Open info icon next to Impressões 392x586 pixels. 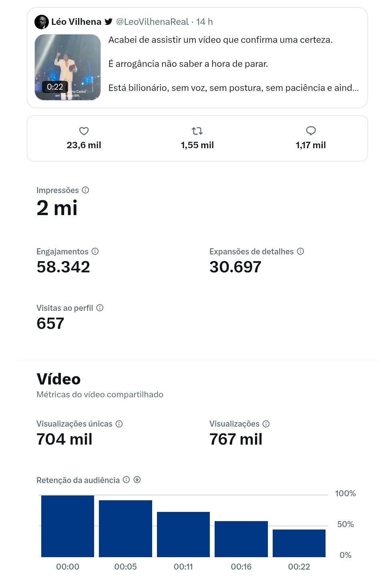tap(85, 190)
